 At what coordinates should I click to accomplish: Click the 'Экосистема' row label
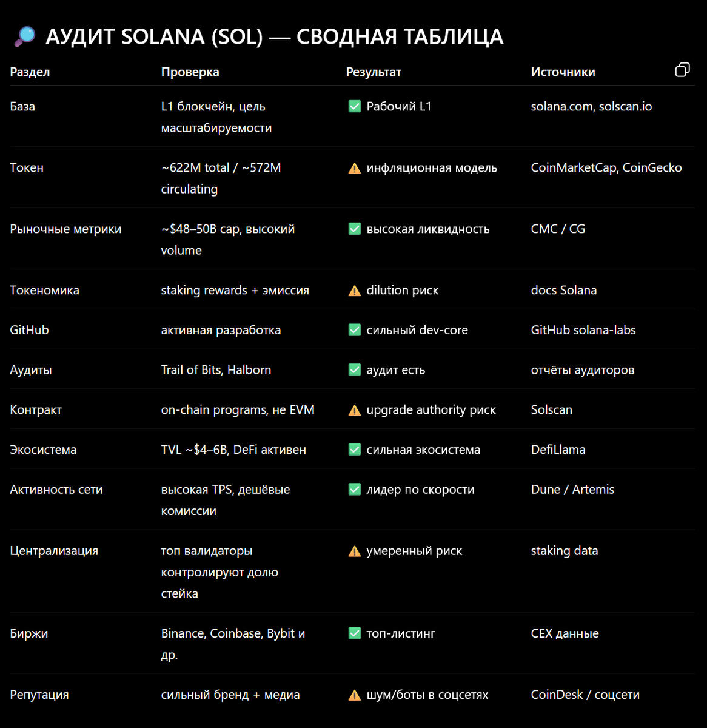click(43, 450)
